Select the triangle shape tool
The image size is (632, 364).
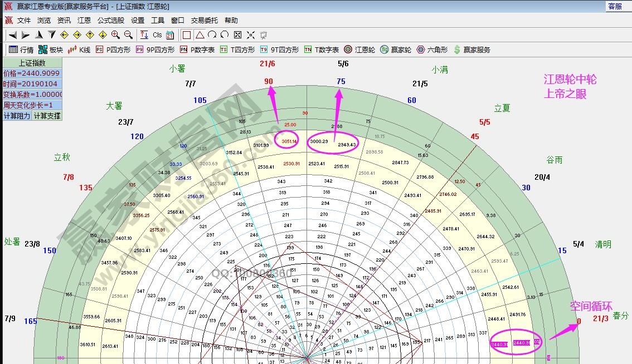[x=200, y=35]
